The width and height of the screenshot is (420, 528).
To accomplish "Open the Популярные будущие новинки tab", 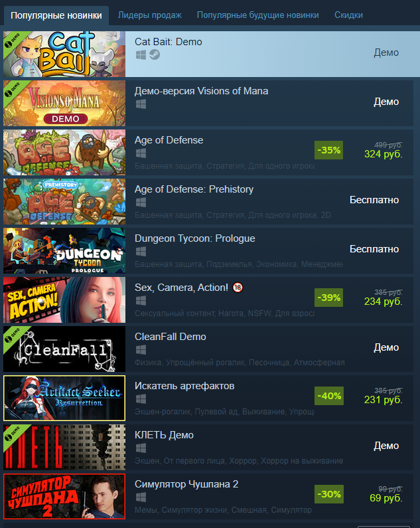I will click(258, 15).
